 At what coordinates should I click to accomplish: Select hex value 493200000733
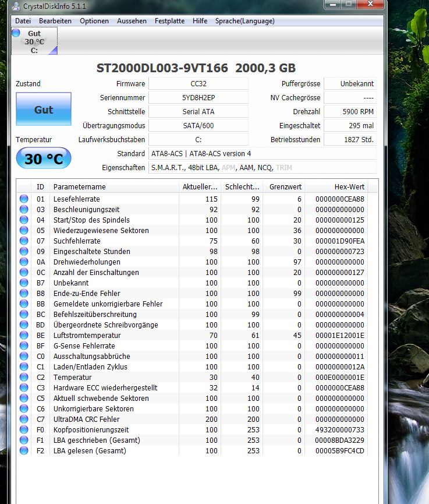click(x=340, y=430)
